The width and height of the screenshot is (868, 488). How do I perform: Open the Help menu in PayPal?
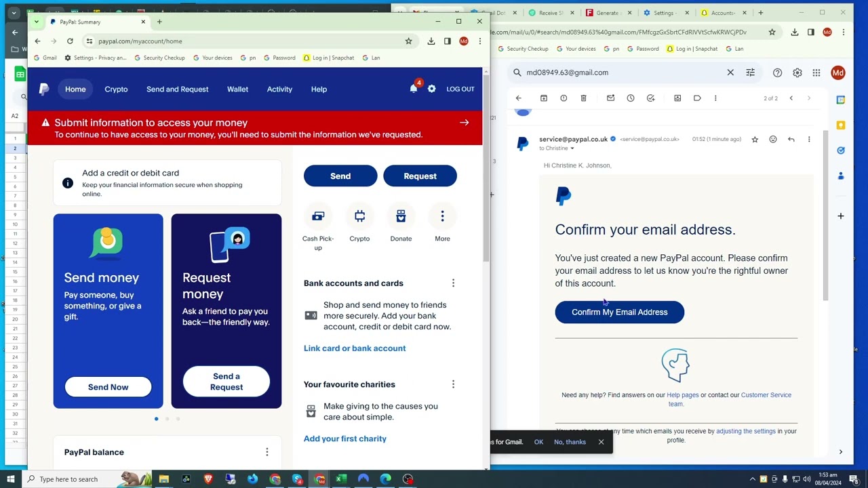319,89
